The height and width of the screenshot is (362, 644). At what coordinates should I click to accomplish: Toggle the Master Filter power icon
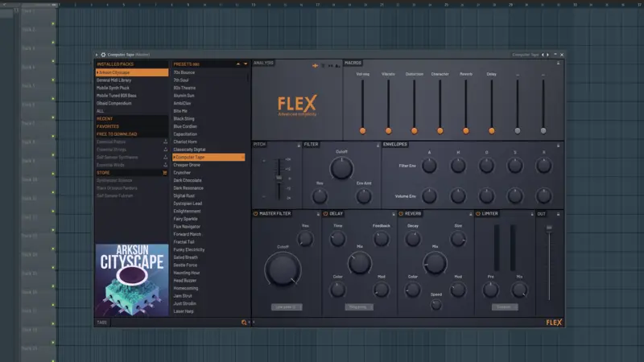[x=255, y=214]
